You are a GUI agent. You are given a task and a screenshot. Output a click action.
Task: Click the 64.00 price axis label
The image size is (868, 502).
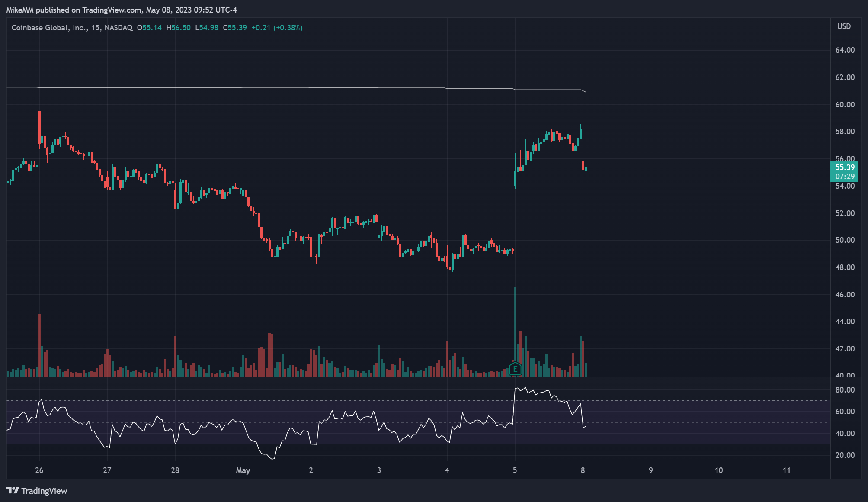click(845, 50)
